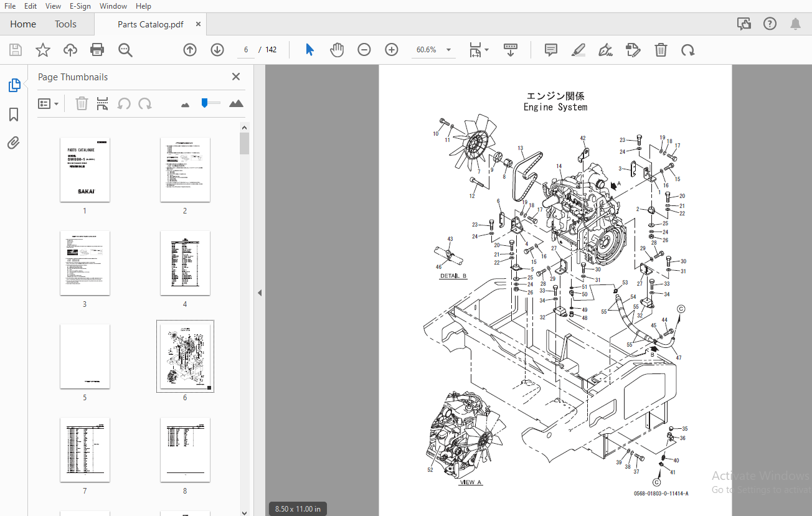The width and height of the screenshot is (812, 516).
Task: Open the Window menu
Action: (x=113, y=6)
